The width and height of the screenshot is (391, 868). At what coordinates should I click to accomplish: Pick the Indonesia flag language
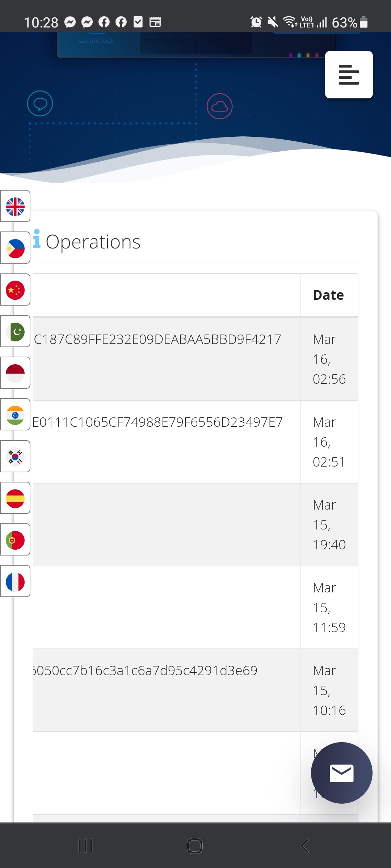point(15,373)
